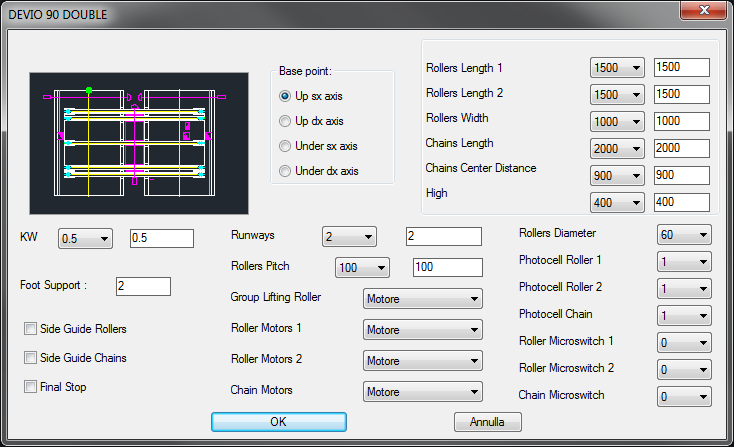This screenshot has height=447, width=734.
Task: Open the Chains Center Distance dropdown
Action: click(617, 176)
